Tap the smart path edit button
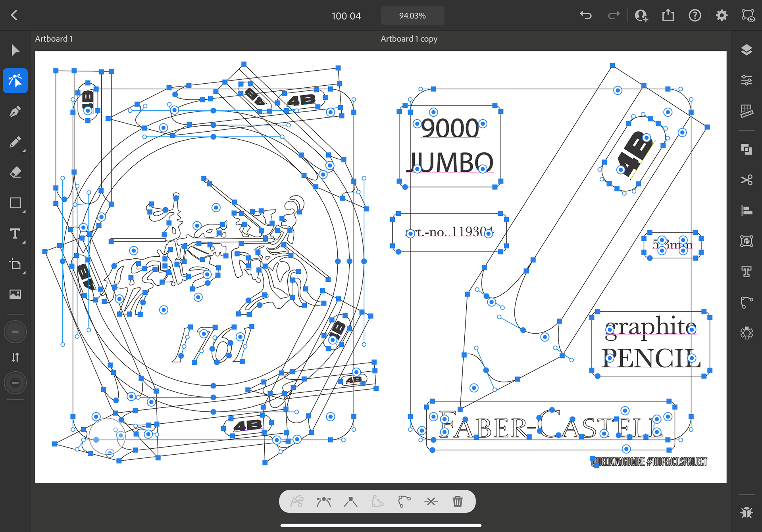Screen dimensions: 762x532 click(404, 501)
